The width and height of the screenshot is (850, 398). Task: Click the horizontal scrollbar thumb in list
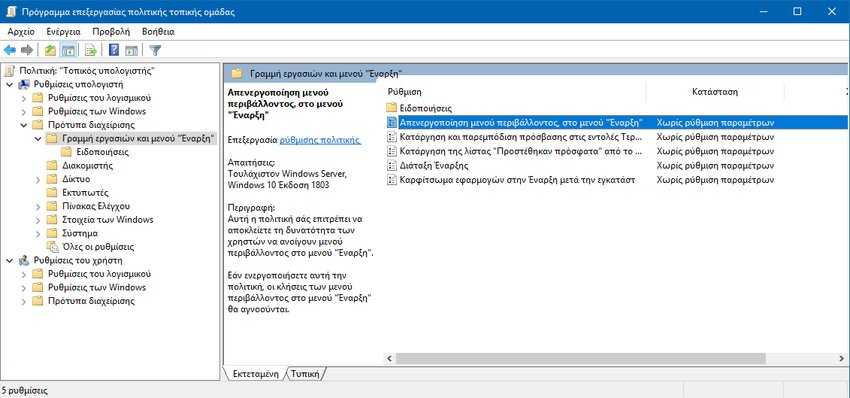coord(581,358)
